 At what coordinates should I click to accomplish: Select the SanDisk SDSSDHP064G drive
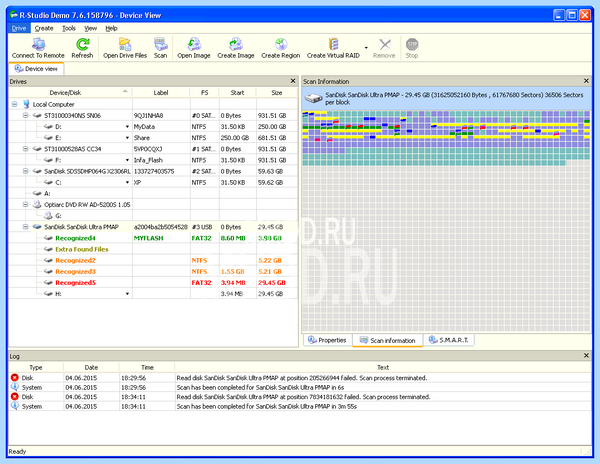click(87, 171)
